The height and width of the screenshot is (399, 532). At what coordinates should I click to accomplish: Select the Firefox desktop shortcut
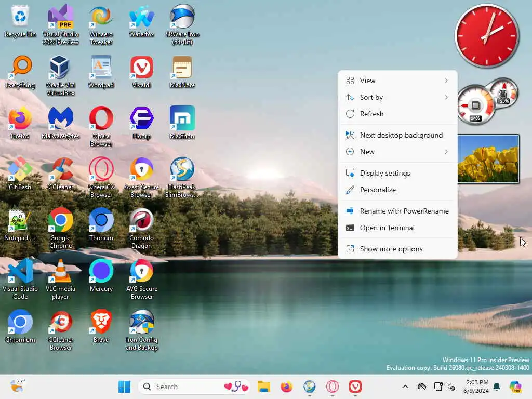pos(20,123)
